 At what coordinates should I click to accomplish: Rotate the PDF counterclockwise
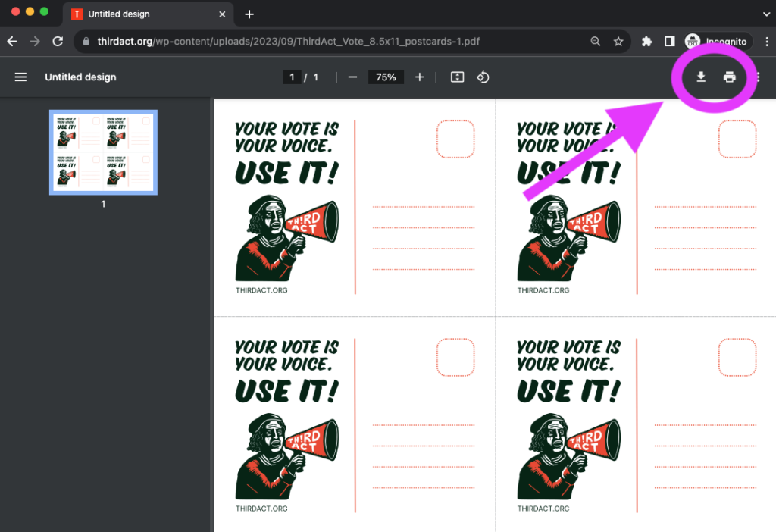click(x=483, y=77)
